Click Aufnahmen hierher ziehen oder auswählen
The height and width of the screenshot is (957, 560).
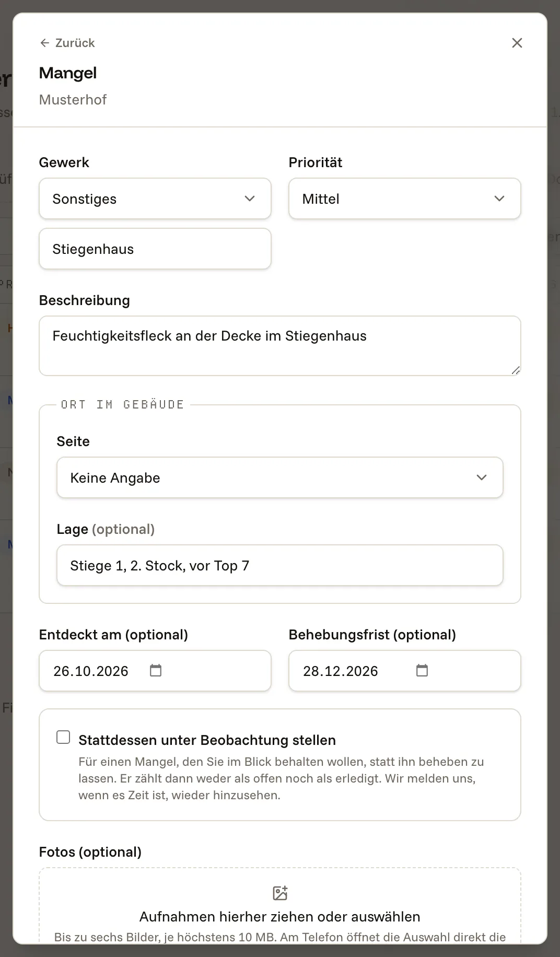click(280, 917)
